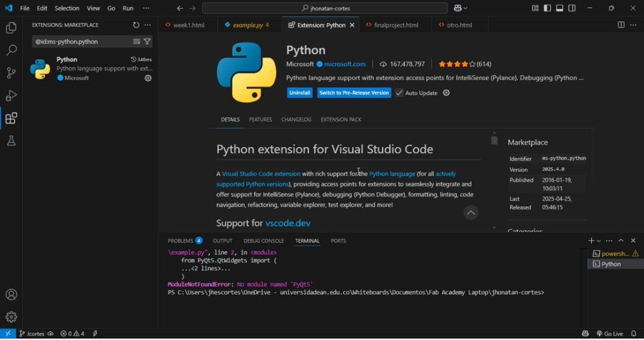Open Extensions Marketplace more actions menu
The width and height of the screenshot is (644, 340).
coord(148,25)
